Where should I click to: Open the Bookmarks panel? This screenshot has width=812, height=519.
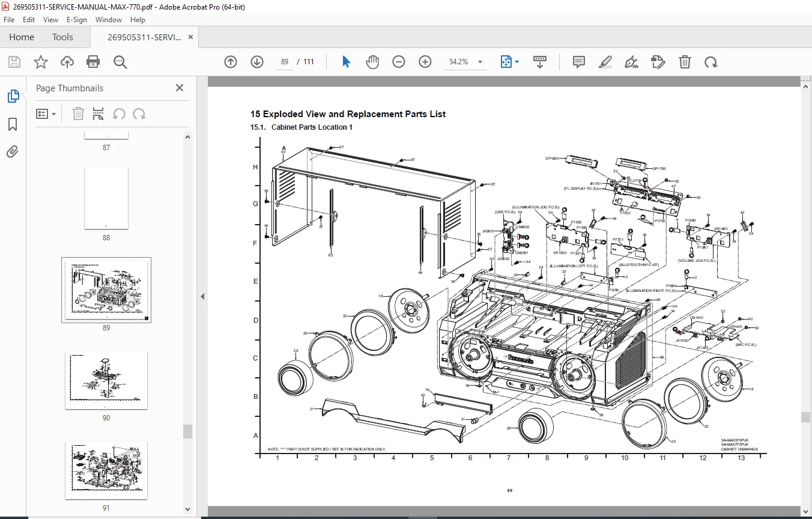click(13, 124)
